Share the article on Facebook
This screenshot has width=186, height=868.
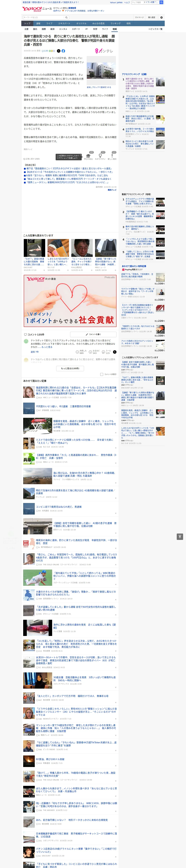pyautogui.click(x=63, y=51)
